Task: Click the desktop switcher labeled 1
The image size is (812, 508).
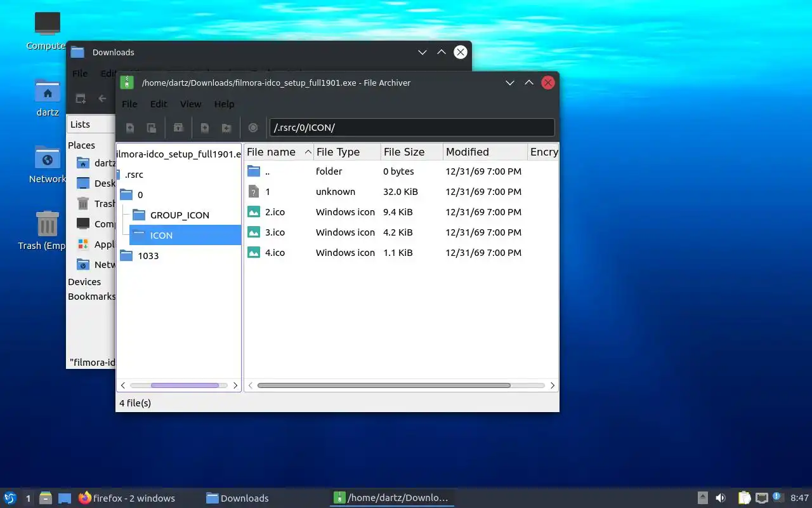Action: point(28,498)
